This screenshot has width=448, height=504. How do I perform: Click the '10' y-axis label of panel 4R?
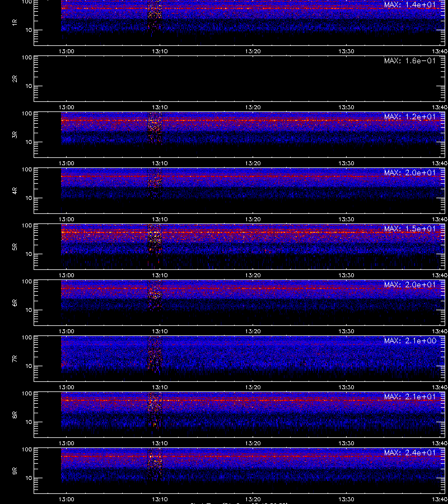pos(29,198)
